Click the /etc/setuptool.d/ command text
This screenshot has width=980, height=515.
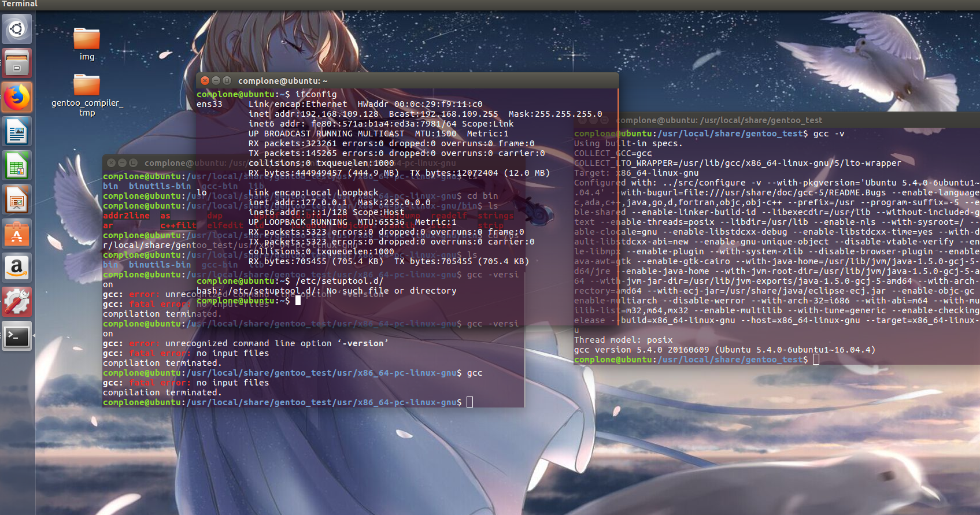pos(339,281)
